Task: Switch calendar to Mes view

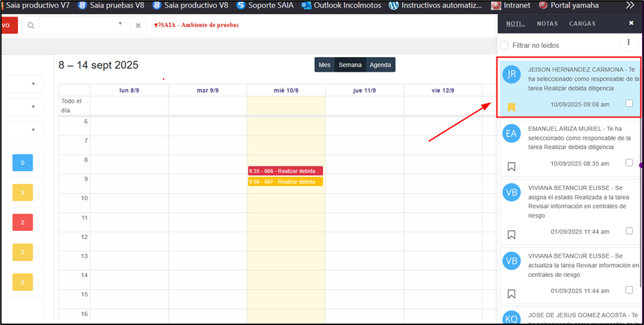Action: click(x=324, y=65)
